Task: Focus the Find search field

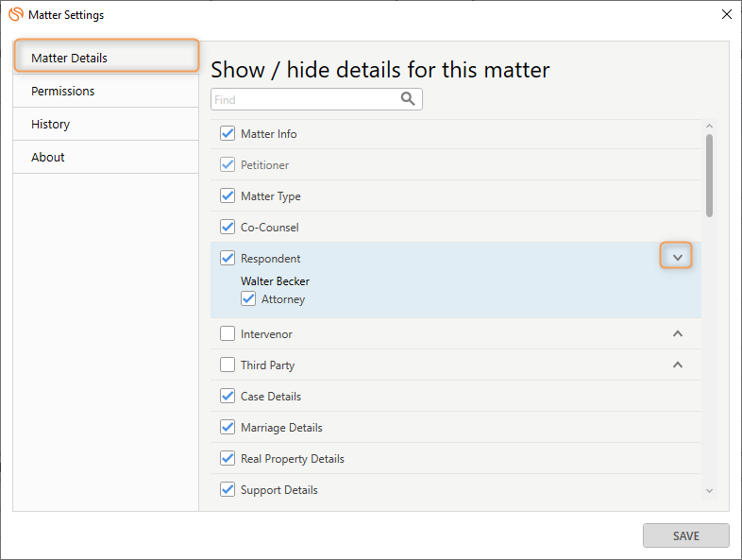Action: pyautogui.click(x=316, y=99)
